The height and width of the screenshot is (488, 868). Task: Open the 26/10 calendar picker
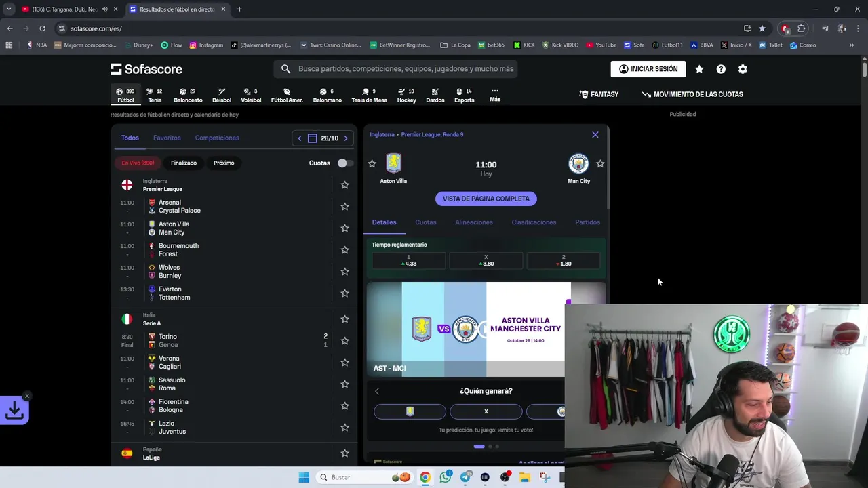coord(323,138)
